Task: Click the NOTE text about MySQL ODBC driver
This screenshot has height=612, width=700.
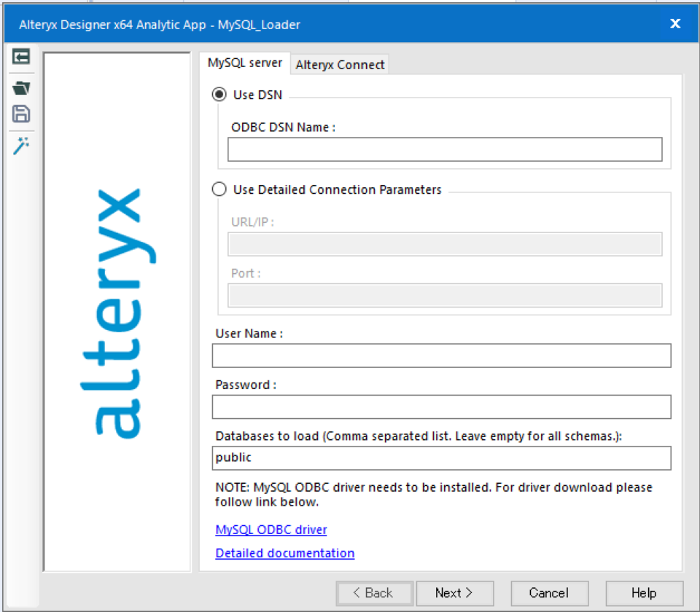Action: (433, 495)
